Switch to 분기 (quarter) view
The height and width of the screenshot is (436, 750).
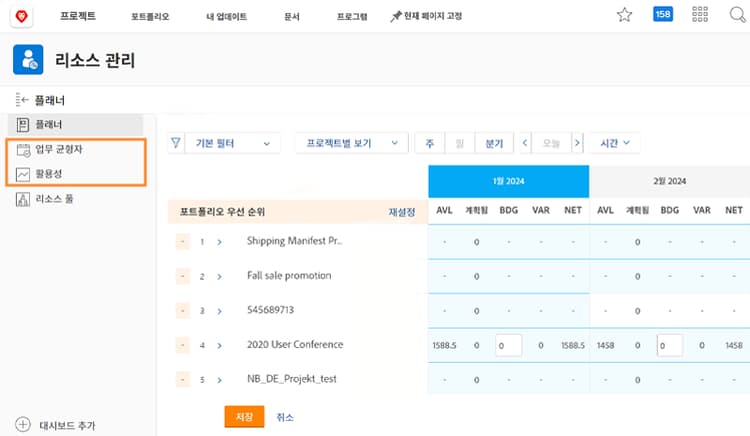click(x=494, y=143)
